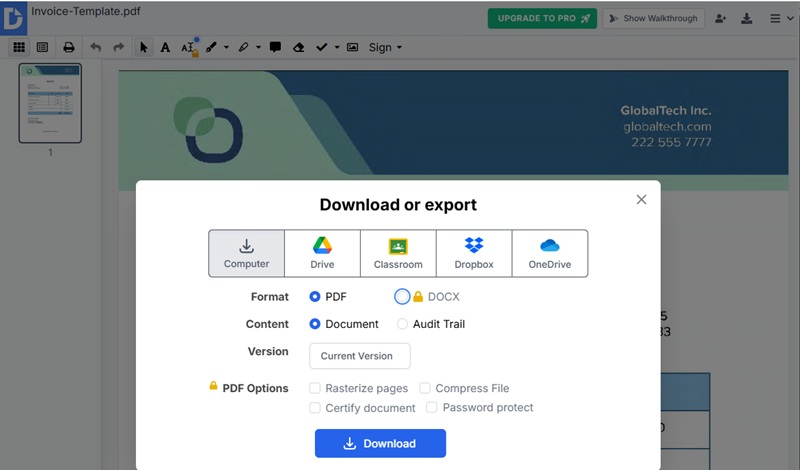The height and width of the screenshot is (470, 800).
Task: Enable the Password protect checkbox
Action: click(x=432, y=407)
